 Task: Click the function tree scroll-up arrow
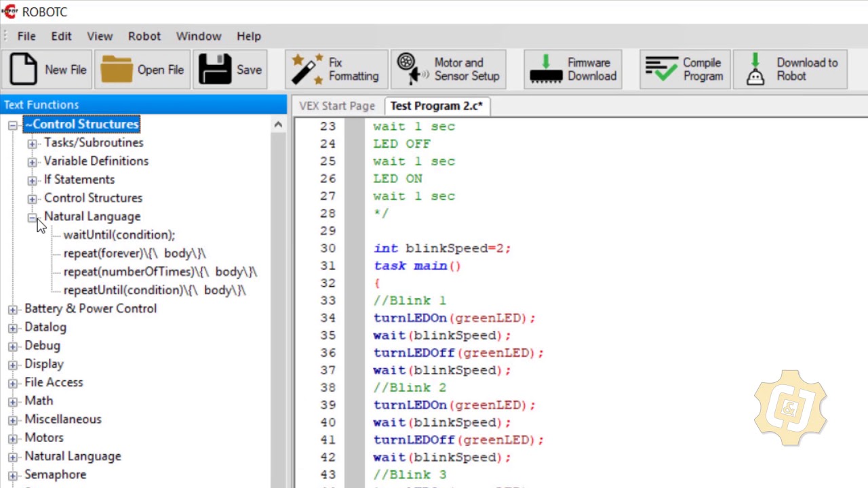click(278, 125)
